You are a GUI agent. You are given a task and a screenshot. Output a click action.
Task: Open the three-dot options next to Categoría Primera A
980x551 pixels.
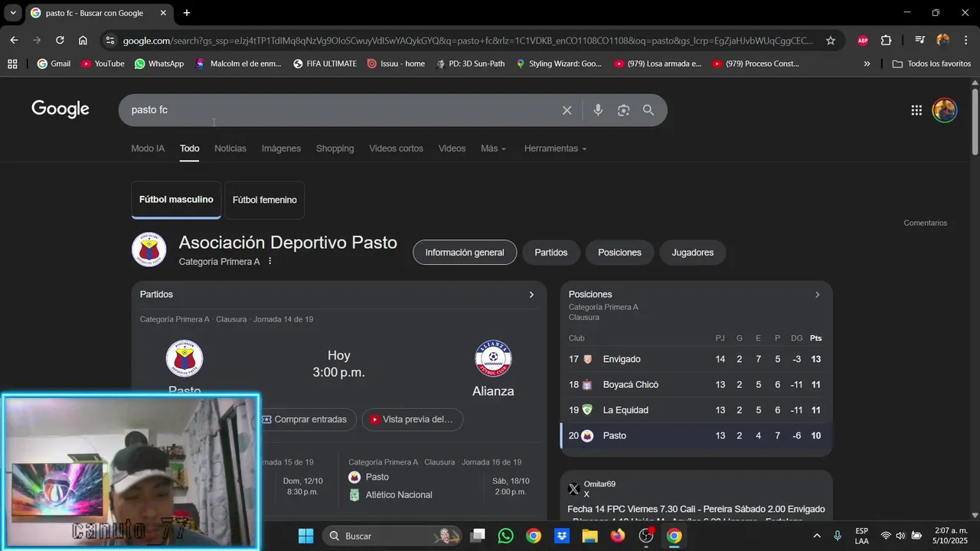[x=270, y=262]
